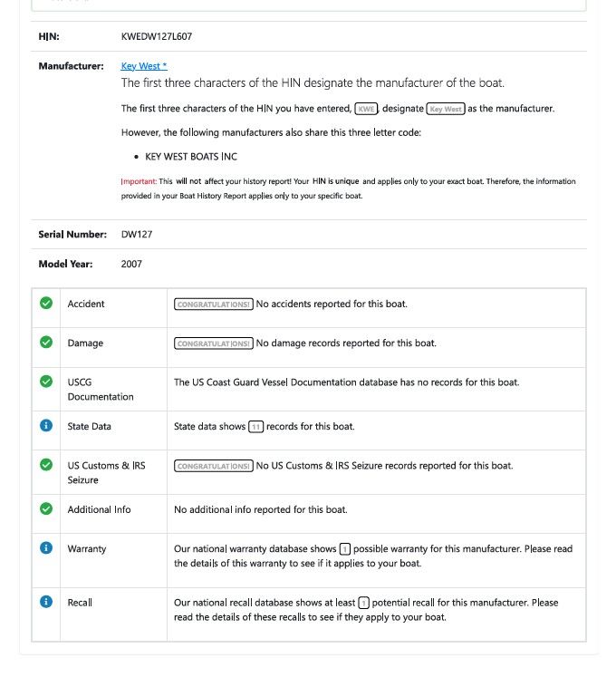Click the CONGRATULATIONS badge in Accident row
Viewport: 616px width, 677px height.
click(x=214, y=305)
